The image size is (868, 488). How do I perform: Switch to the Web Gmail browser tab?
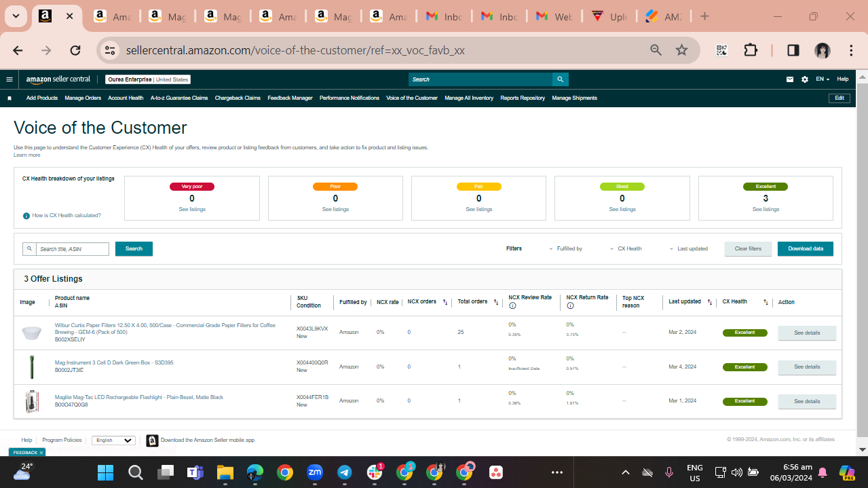pos(554,16)
